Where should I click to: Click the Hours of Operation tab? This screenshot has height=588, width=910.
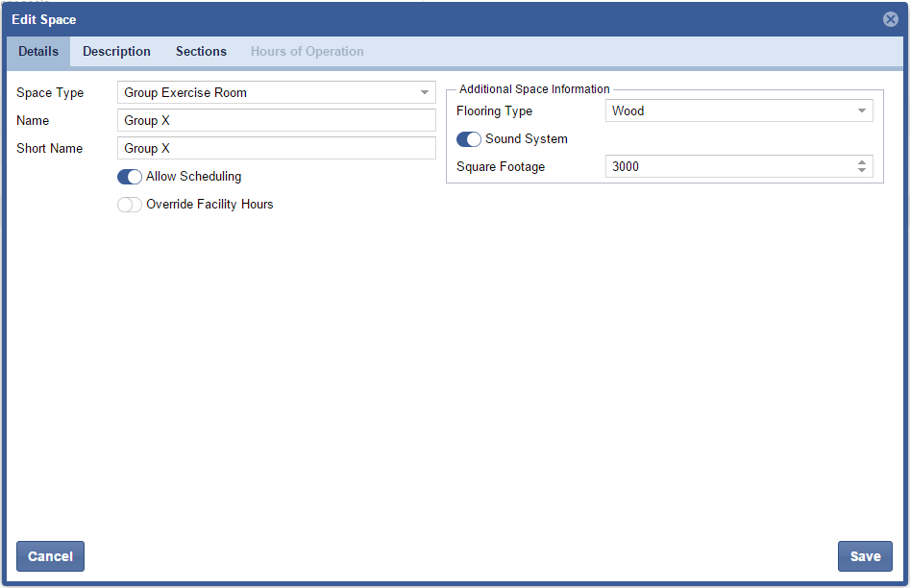tap(307, 52)
